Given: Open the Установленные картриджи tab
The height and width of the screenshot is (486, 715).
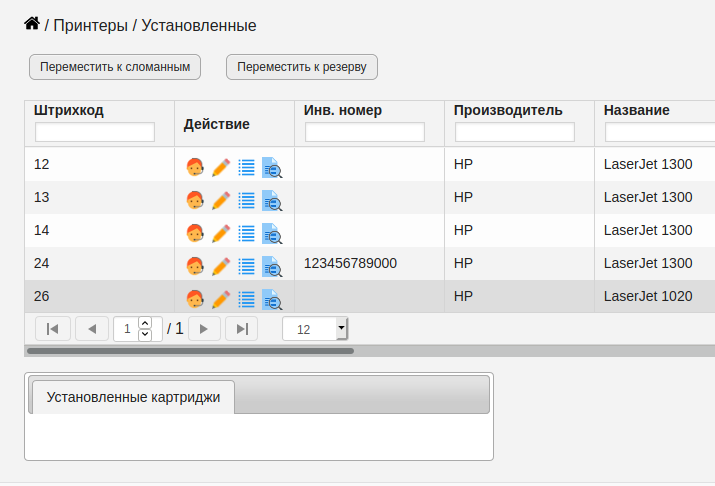Looking at the screenshot, I should pos(133,397).
